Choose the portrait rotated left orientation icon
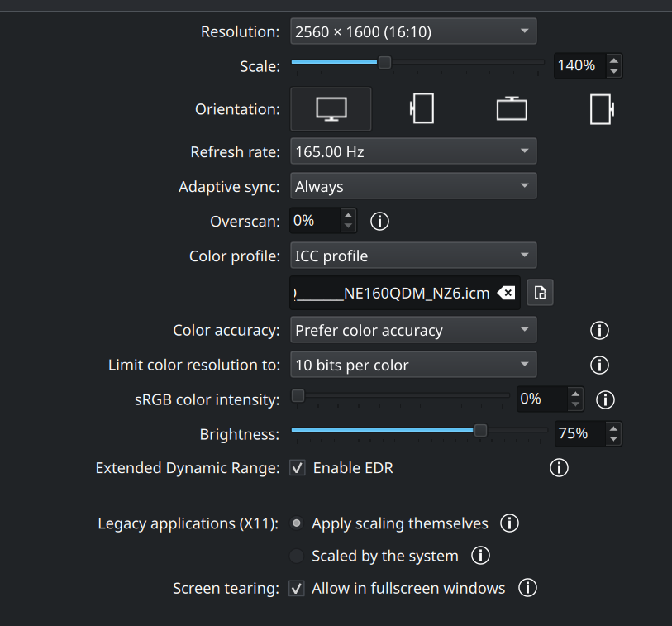The image size is (672, 626). point(422,109)
